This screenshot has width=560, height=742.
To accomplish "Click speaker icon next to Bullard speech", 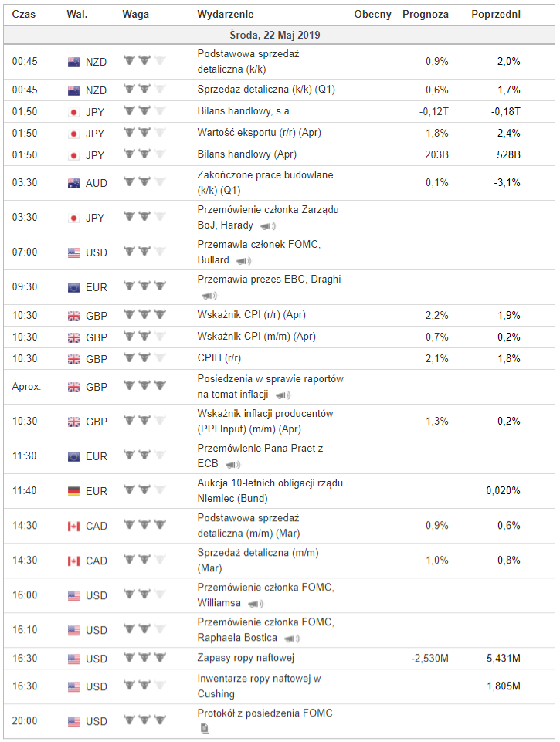I will click(243, 261).
